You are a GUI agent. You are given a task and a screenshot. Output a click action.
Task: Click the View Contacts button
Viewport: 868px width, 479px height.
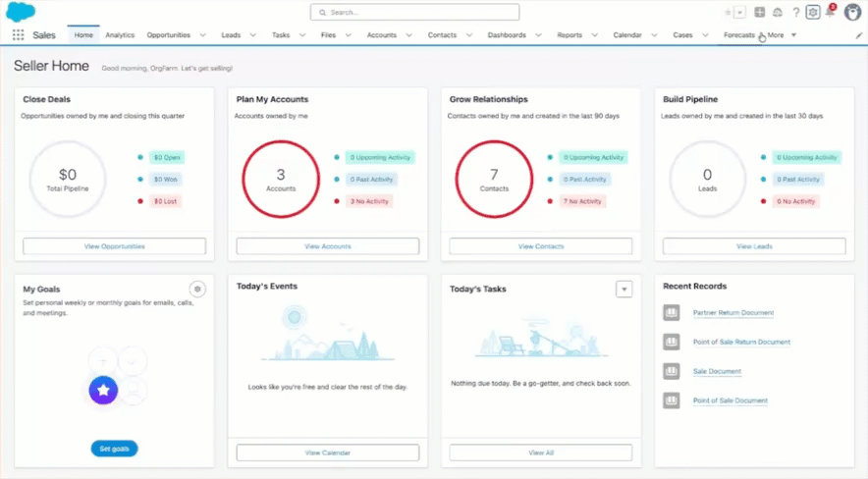click(x=541, y=246)
